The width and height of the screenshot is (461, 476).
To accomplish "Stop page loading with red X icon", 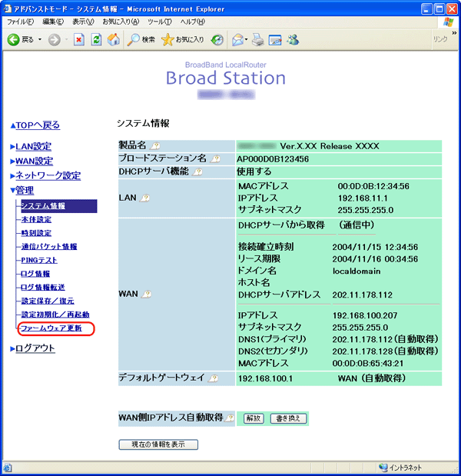I will (79, 40).
